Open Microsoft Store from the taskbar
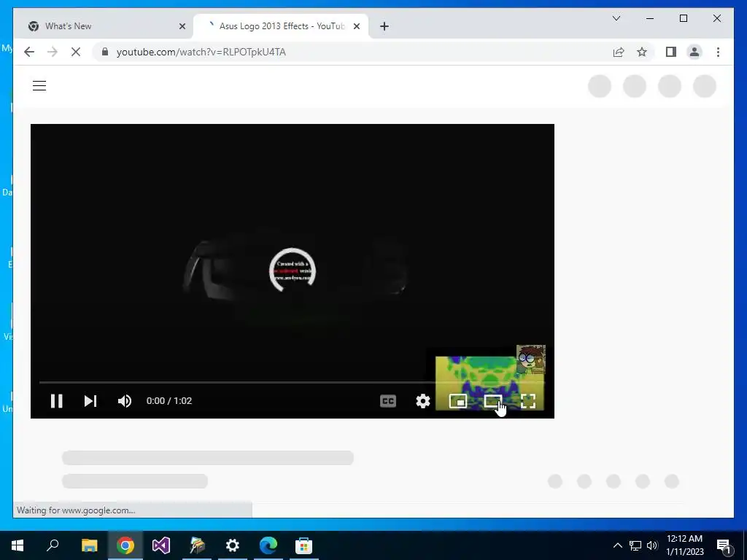 pos(304,545)
